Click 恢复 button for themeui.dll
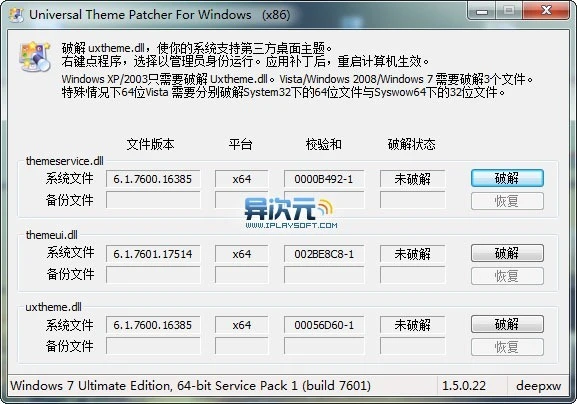Screen dimensions: 577x404 (507, 276)
